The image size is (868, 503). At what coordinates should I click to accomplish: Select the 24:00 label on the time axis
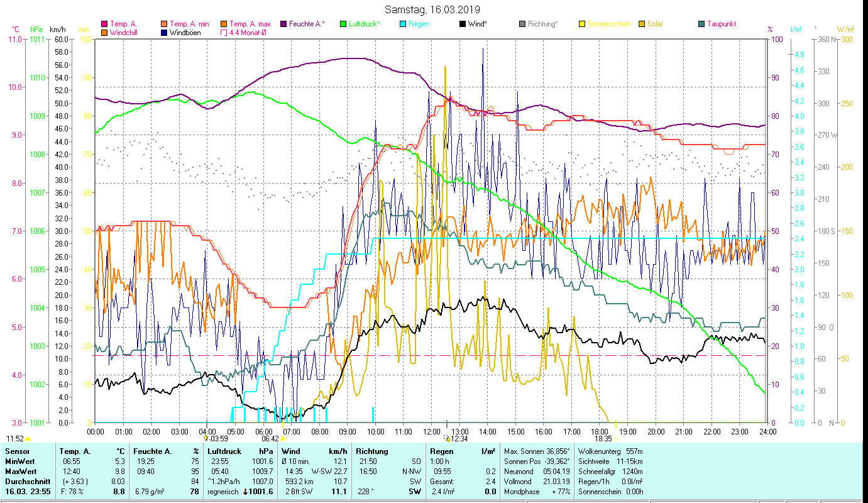click(767, 431)
